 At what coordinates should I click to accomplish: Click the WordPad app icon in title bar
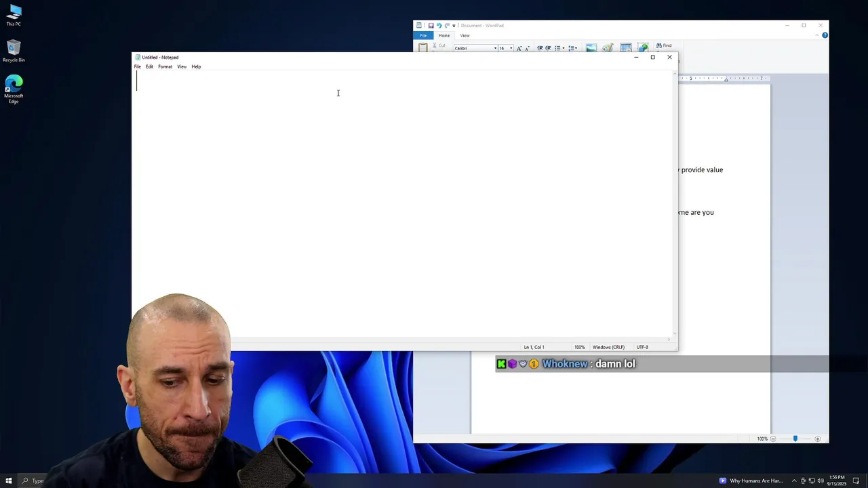pos(419,26)
